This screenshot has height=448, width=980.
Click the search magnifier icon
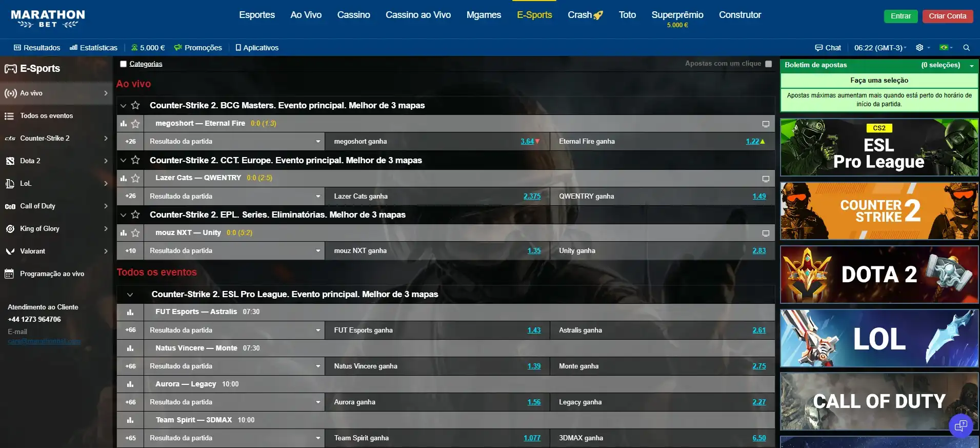pos(966,48)
